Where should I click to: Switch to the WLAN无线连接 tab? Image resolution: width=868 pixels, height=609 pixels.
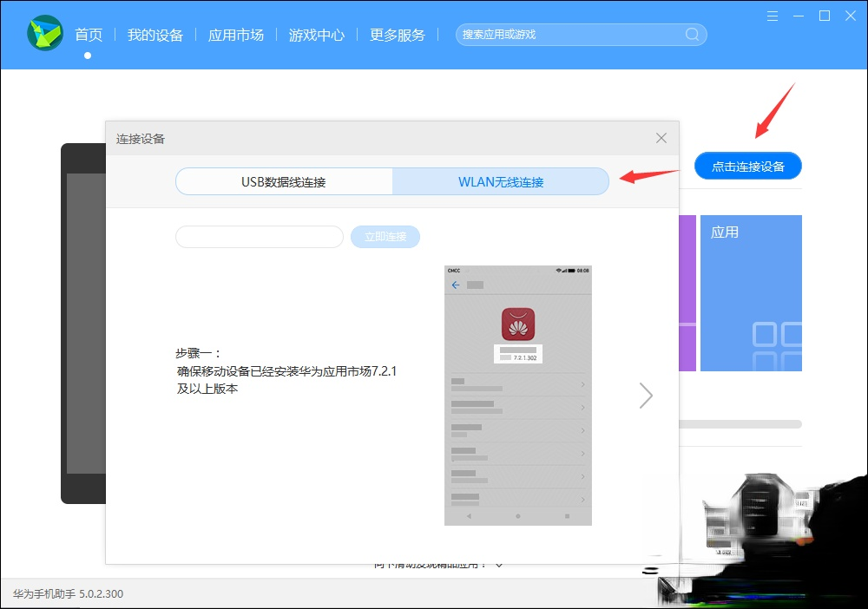coord(501,180)
